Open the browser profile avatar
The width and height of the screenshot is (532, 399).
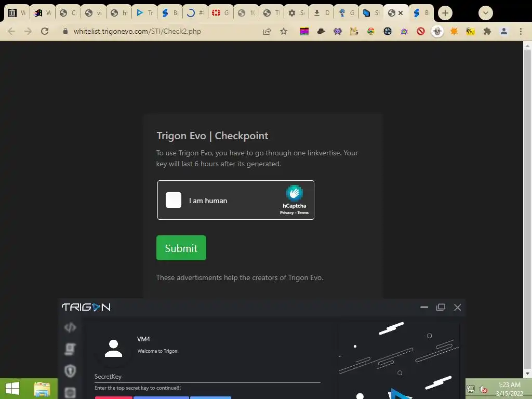pos(504,32)
